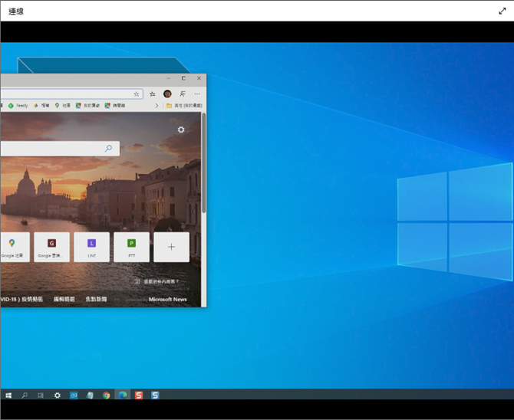Click the Edge feedback icon beside the avatar
The image size is (514, 420).
[x=183, y=94]
